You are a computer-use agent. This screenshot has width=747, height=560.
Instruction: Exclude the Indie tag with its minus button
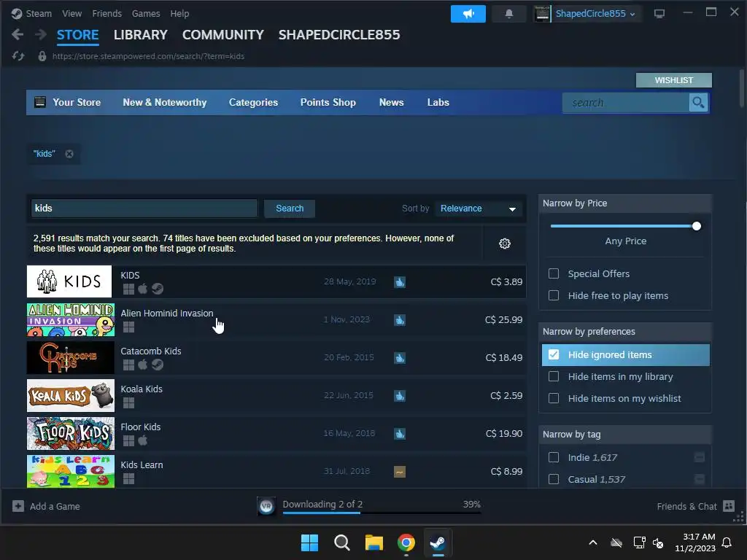[x=700, y=458]
